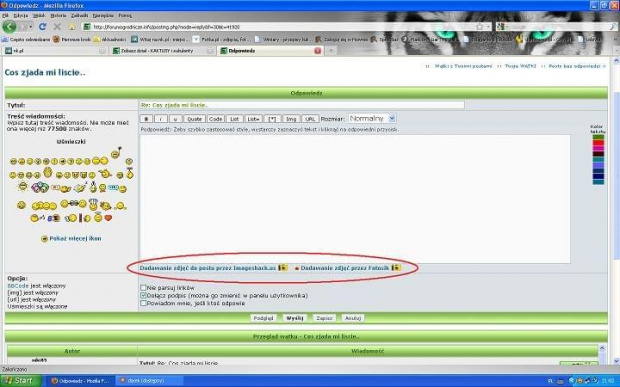Screen dimensions: 620x387
Task: Expand the back-history dropdown arrow
Action: coord(30,26)
